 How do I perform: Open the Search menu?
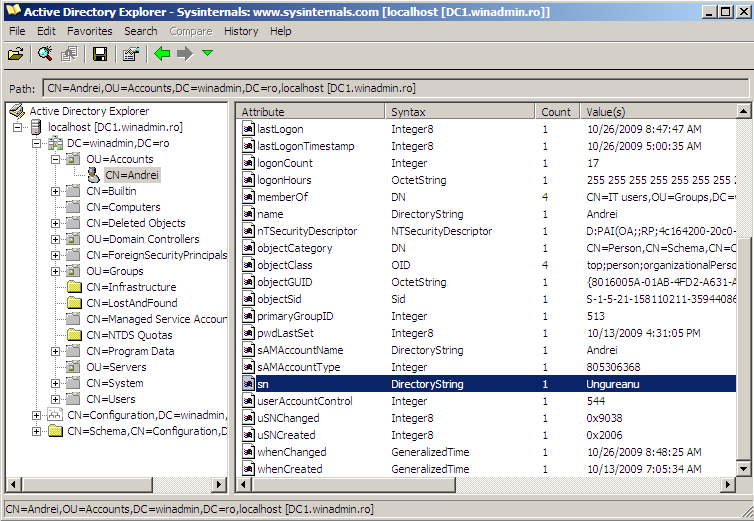[140, 31]
